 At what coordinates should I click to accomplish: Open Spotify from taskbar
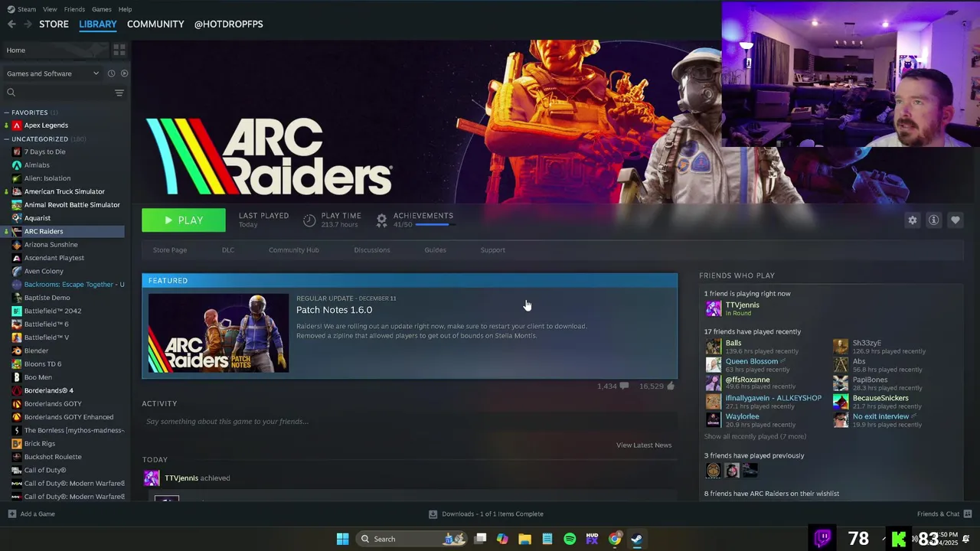click(x=570, y=539)
